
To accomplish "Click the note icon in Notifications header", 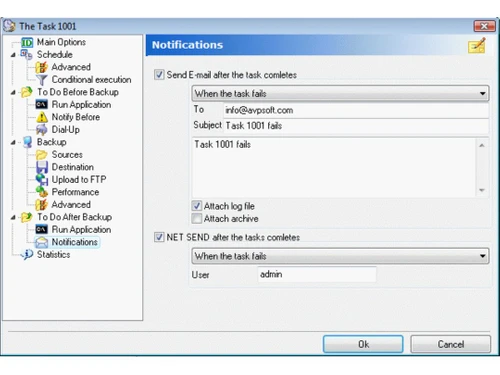I will 477,46.
